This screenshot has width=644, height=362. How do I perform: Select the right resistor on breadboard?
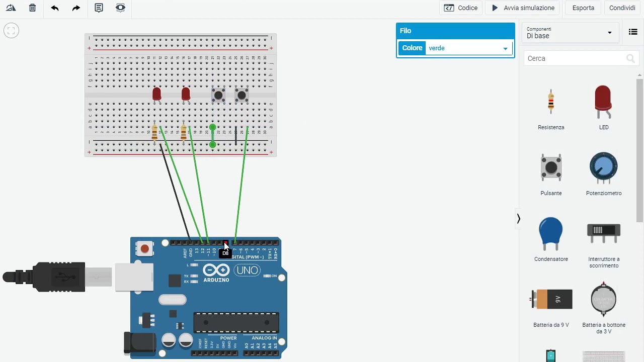tap(184, 133)
